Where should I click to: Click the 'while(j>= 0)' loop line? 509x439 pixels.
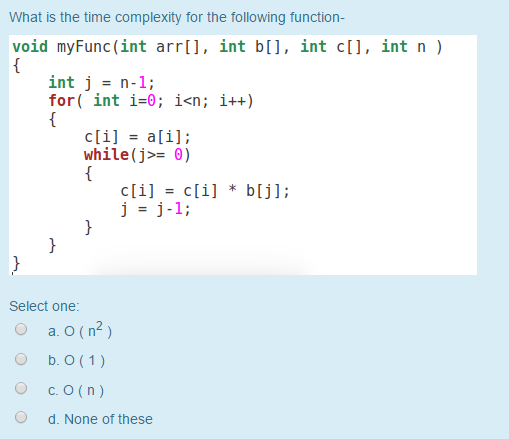click(x=137, y=155)
